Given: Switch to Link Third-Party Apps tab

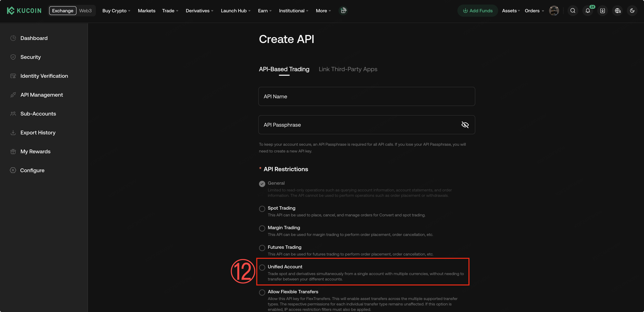Looking at the screenshot, I should coord(348,69).
